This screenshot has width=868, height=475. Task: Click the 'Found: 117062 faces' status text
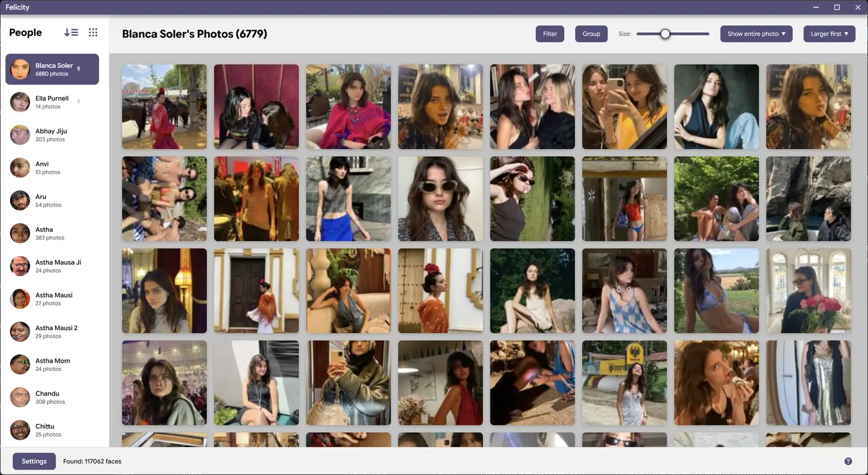[92, 461]
